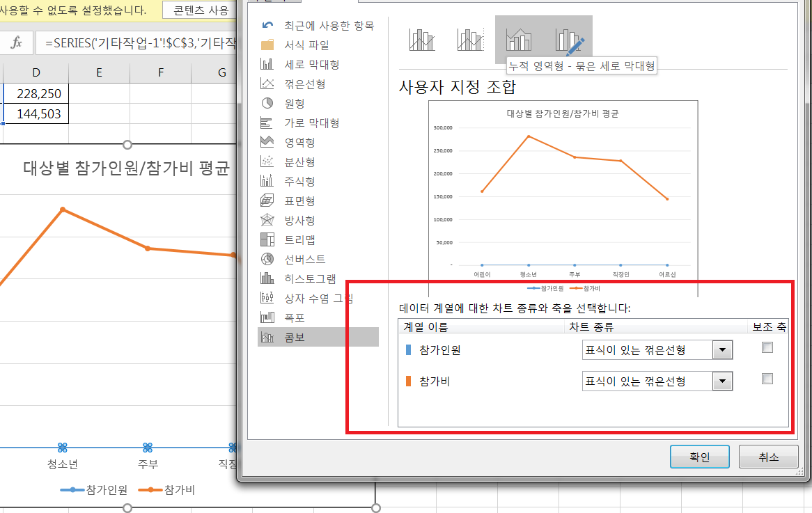
Task: Select 선버스트 sunburst chart category
Action: pyautogui.click(x=304, y=259)
